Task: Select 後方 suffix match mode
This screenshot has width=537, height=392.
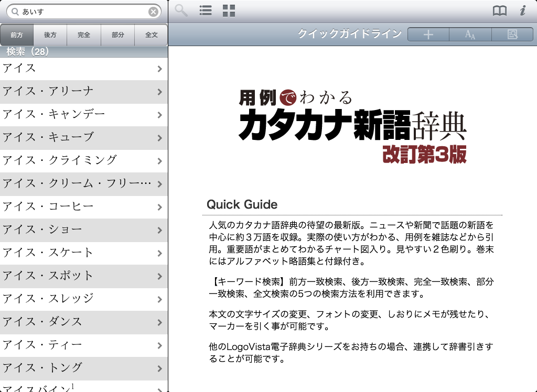Action: click(x=50, y=35)
